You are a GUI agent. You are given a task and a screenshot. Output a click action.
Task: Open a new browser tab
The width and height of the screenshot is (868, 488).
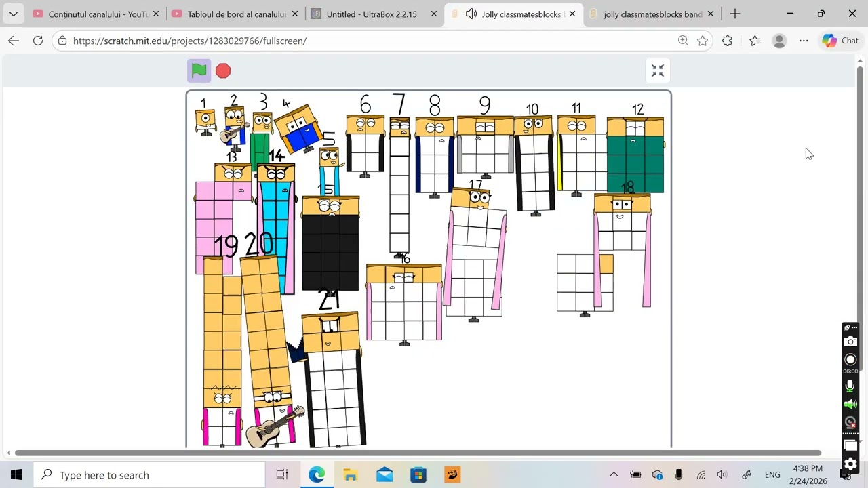pos(735,14)
